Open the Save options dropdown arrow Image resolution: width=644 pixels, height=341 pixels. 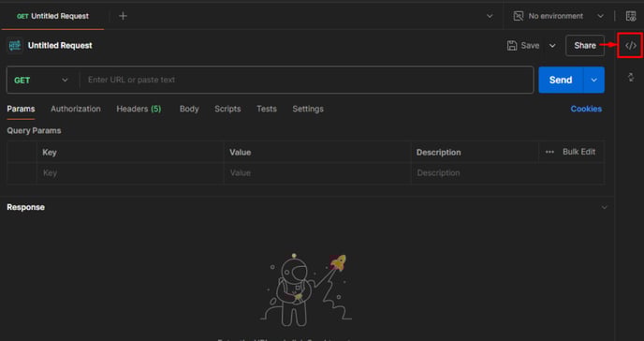[x=552, y=46]
